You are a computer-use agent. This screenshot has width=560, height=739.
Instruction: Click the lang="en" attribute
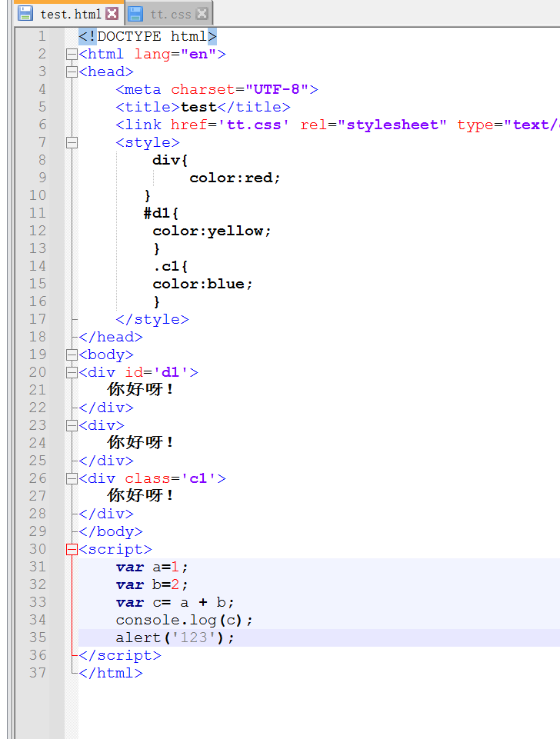pyautogui.click(x=175, y=54)
